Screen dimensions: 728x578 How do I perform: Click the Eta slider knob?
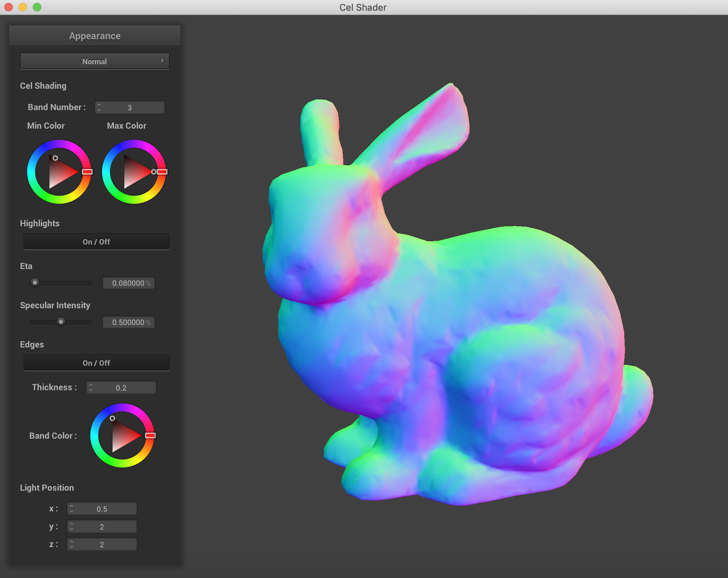35,283
